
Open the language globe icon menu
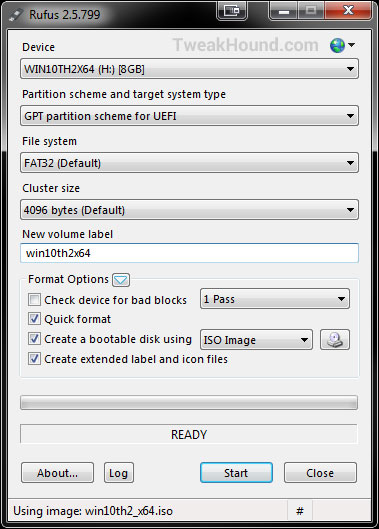pyautogui.click(x=342, y=45)
